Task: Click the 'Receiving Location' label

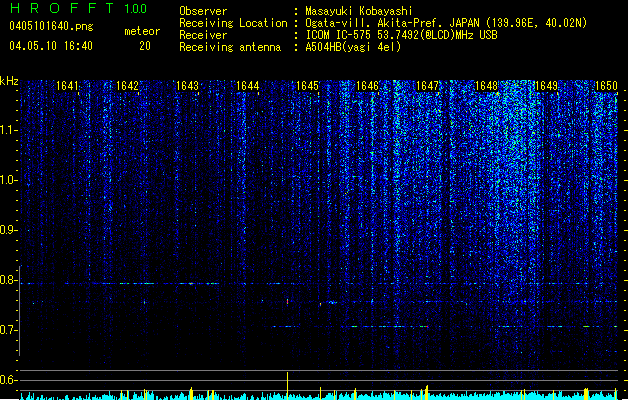Action: [233, 23]
